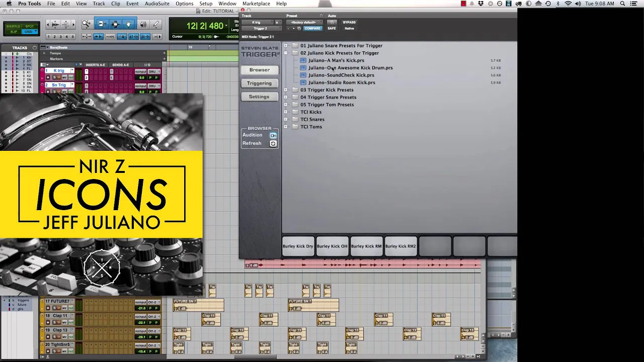Image resolution: width=644 pixels, height=362 pixels.
Task: Click zoom preset 3 button
Action: [60, 36]
